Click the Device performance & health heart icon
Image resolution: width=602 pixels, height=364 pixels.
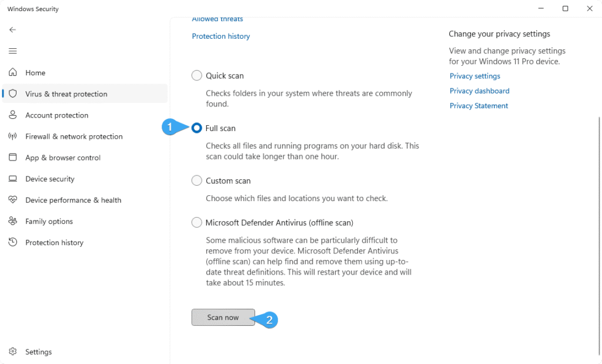click(13, 199)
